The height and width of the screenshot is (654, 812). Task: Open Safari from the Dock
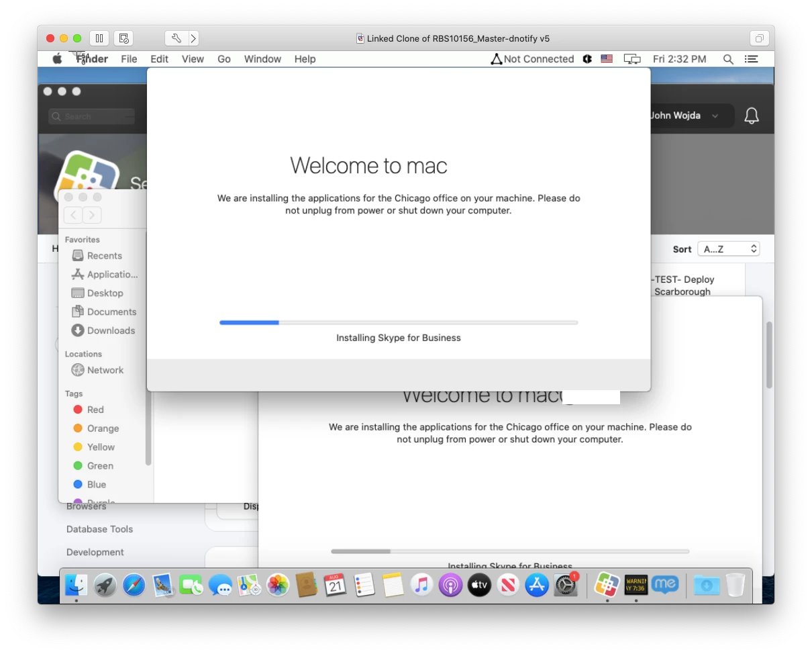click(x=134, y=586)
